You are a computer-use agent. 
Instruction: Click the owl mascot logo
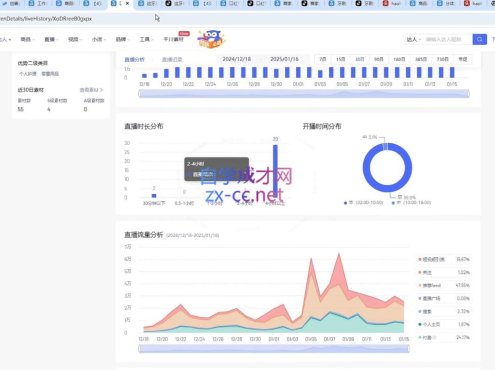click(x=211, y=39)
